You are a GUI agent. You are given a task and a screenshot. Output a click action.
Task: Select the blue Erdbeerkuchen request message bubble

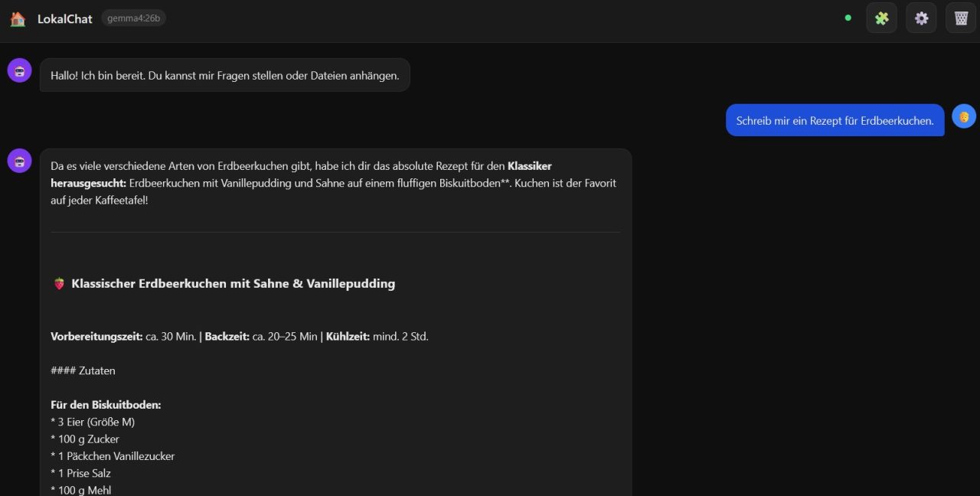(x=835, y=120)
